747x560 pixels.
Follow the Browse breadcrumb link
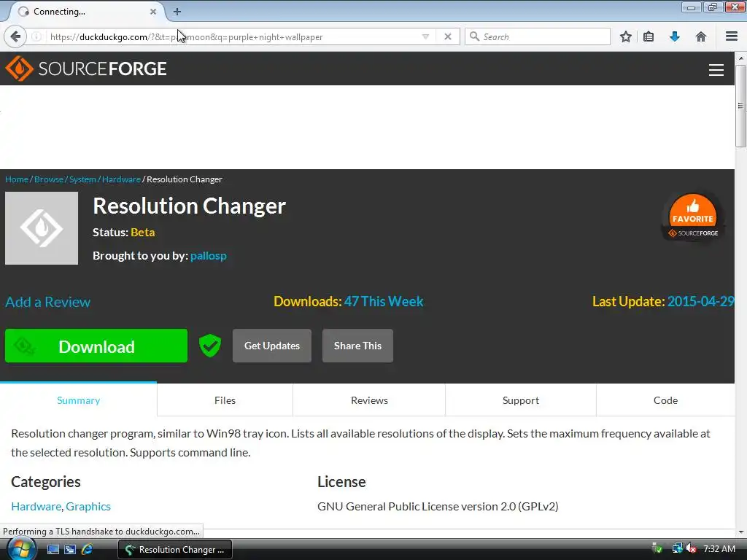click(x=49, y=179)
